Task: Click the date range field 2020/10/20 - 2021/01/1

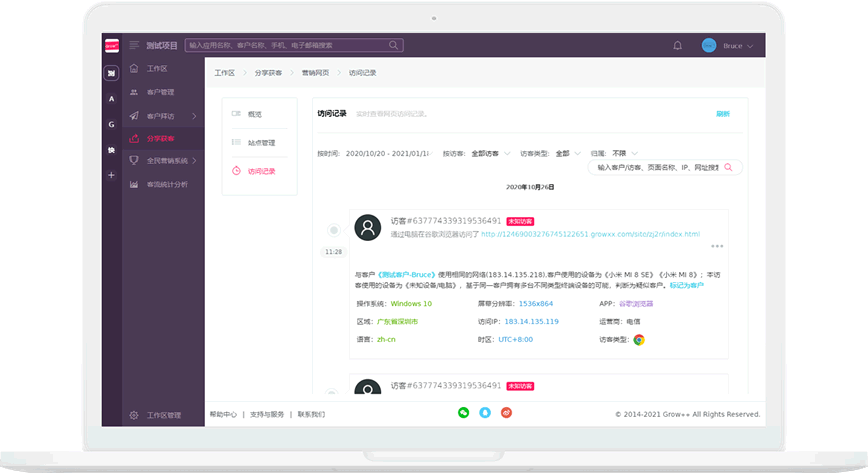Action: (387, 153)
